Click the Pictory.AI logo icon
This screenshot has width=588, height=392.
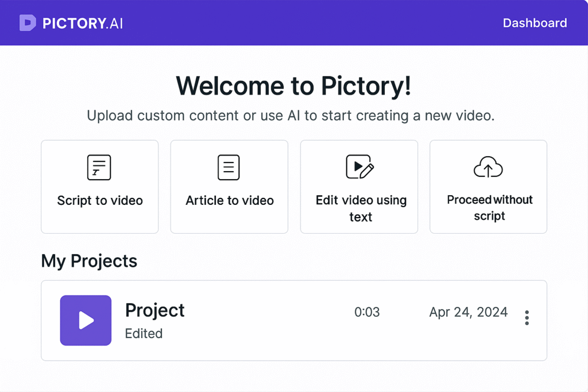tap(28, 23)
